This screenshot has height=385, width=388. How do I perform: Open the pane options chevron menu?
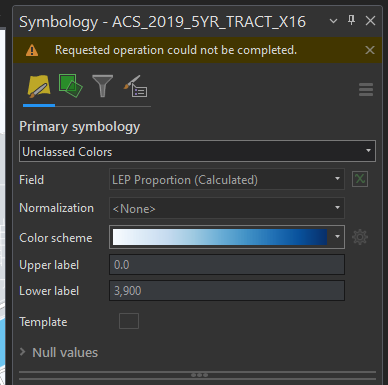pyautogui.click(x=333, y=21)
